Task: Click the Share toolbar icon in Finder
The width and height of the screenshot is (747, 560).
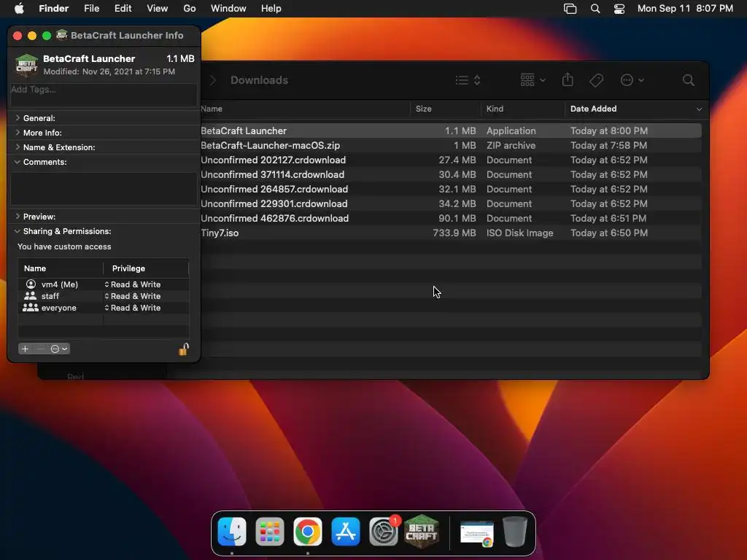Action: tap(568, 80)
